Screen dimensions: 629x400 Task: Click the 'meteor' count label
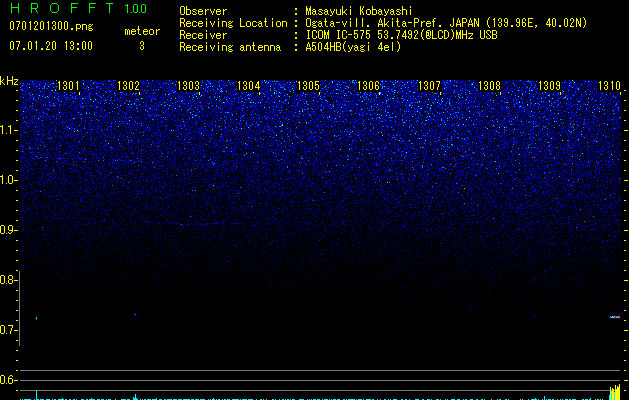pos(142,31)
